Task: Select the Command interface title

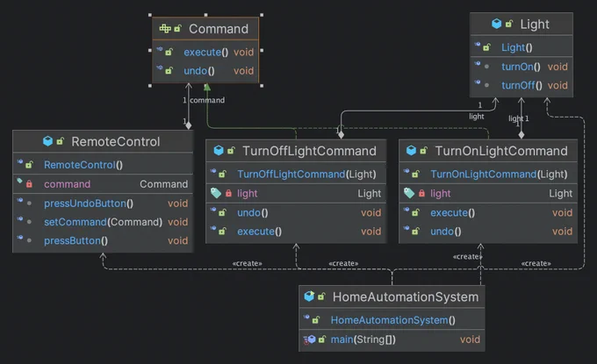Action: 219,29
